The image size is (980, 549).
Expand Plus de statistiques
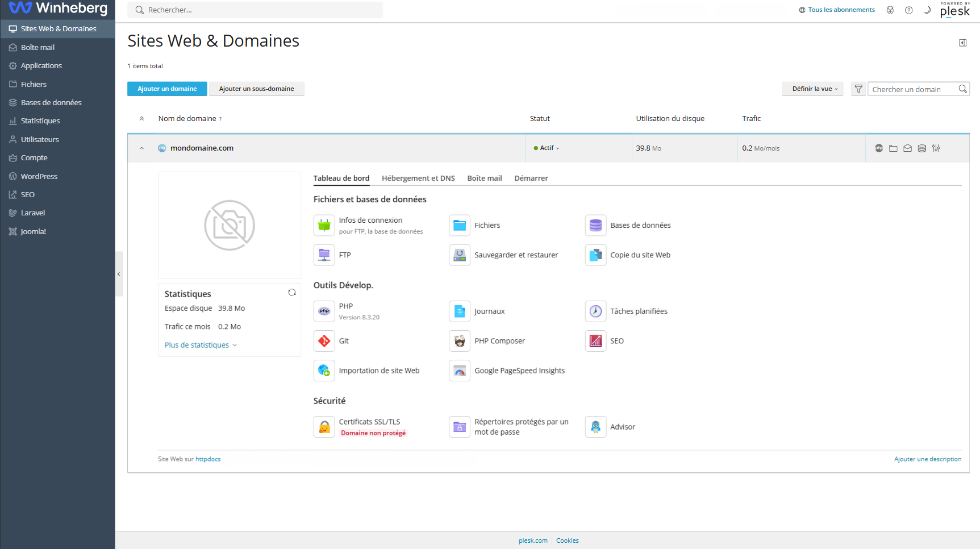point(201,345)
